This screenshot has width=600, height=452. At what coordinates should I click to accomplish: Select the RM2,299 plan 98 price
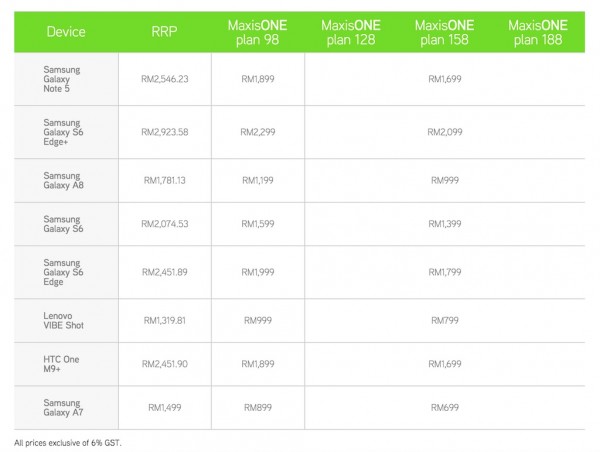256,131
